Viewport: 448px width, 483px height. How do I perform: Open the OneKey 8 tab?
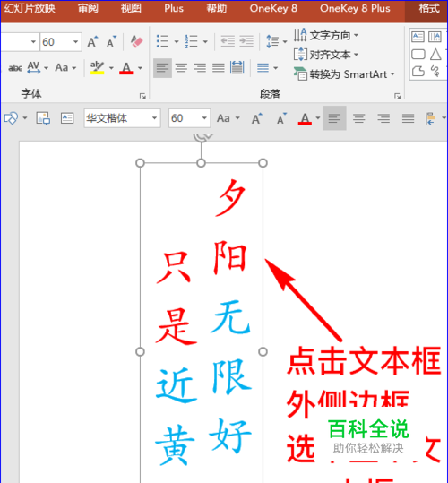(x=273, y=8)
